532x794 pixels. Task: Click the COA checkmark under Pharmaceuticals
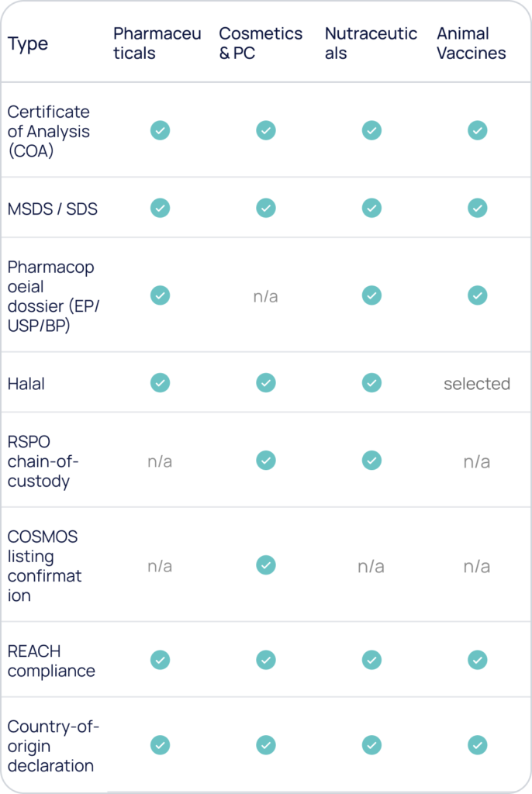click(x=160, y=130)
